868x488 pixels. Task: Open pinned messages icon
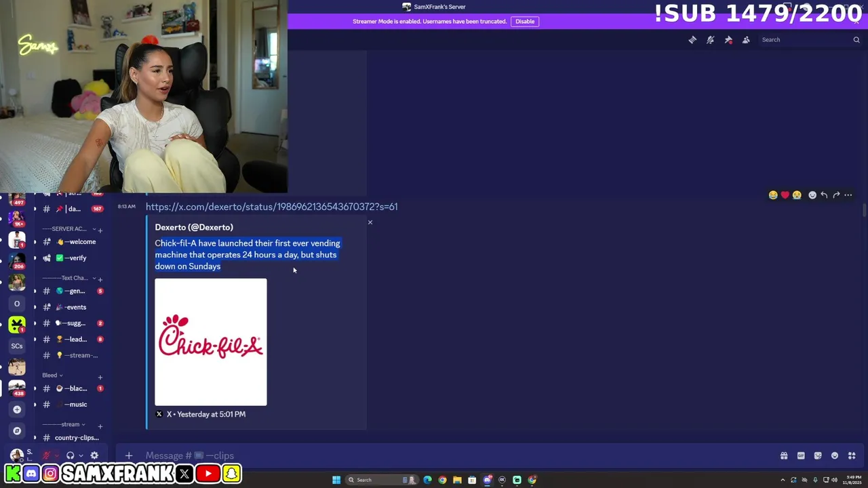[x=728, y=40]
